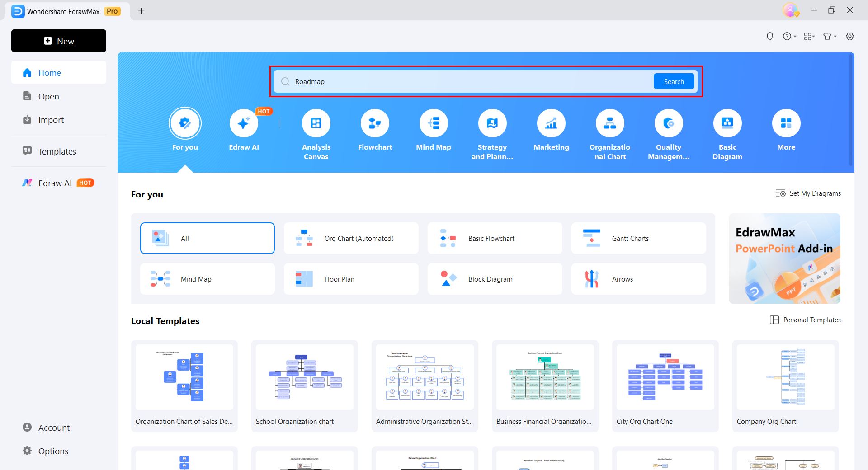Open Company Org Chart template
The image size is (868, 470).
pyautogui.click(x=786, y=386)
